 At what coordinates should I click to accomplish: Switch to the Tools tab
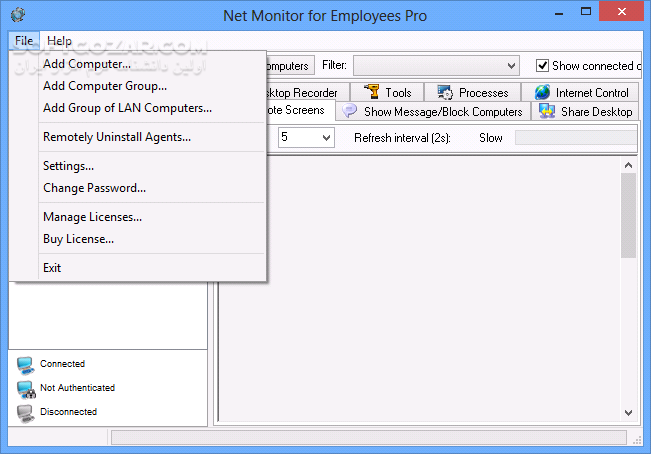387,92
